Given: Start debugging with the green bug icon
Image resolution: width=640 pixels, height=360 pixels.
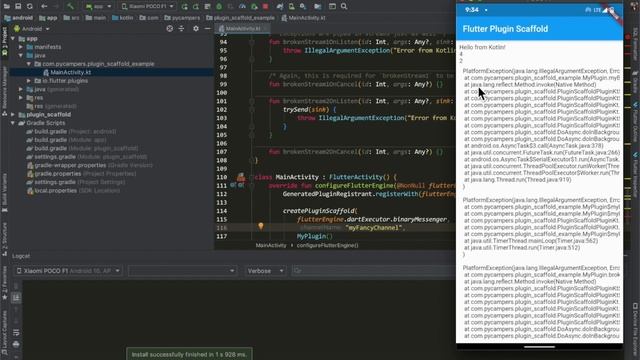Looking at the screenshot, I should [219, 6].
